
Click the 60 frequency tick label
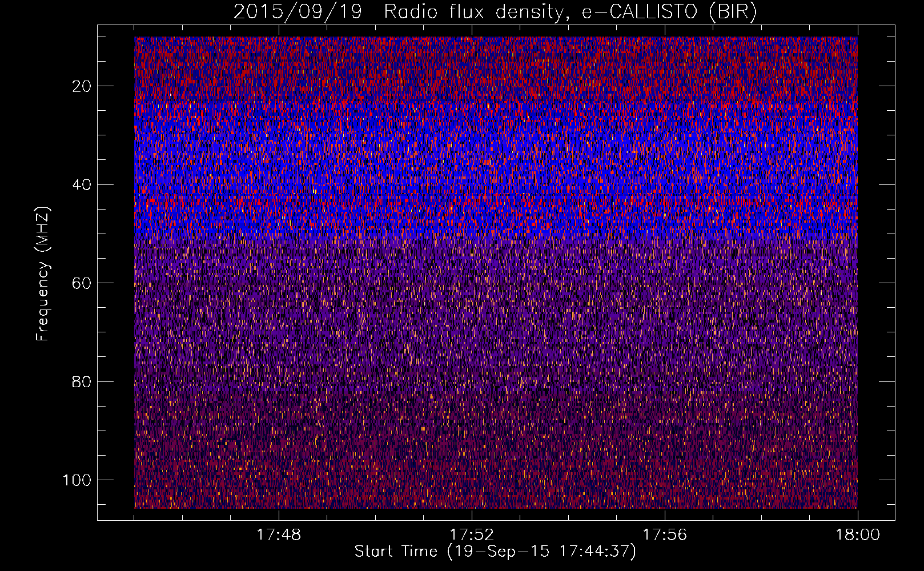click(x=82, y=283)
